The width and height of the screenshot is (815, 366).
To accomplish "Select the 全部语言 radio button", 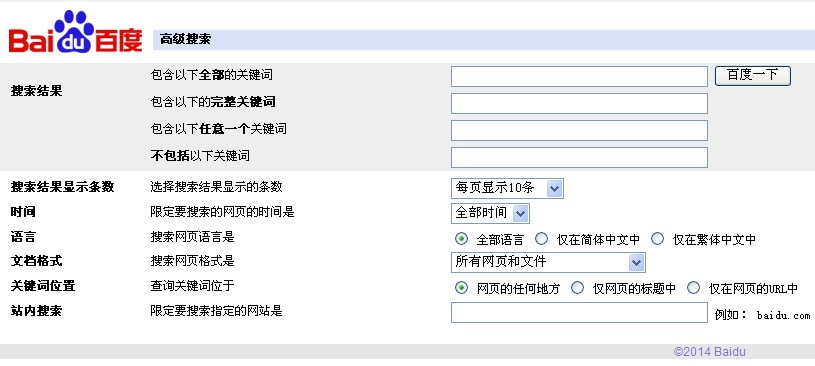I will click(461, 239).
